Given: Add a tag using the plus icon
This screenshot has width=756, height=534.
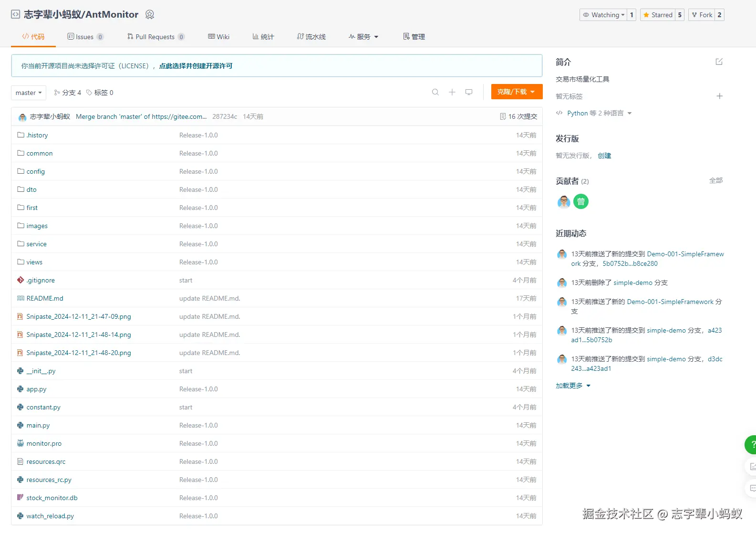Looking at the screenshot, I should point(720,96).
